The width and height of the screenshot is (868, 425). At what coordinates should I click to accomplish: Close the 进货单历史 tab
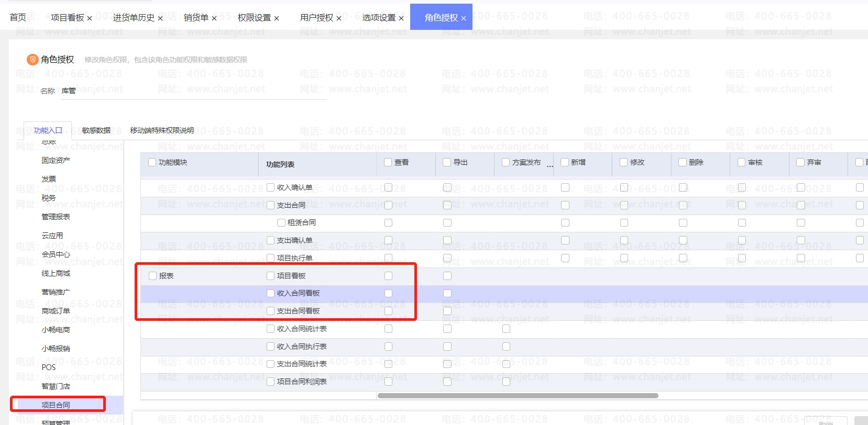(160, 18)
